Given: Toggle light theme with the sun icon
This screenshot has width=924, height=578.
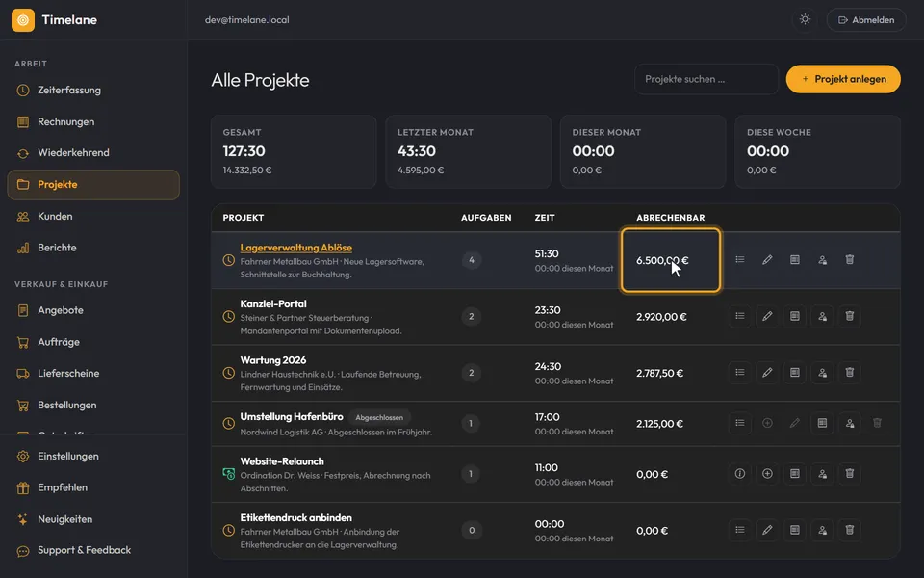Looking at the screenshot, I should [805, 19].
